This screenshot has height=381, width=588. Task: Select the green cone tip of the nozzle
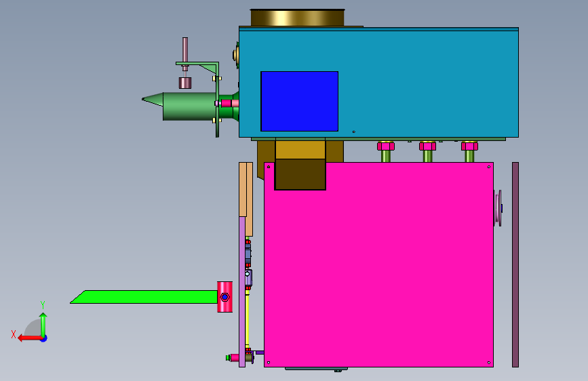(x=152, y=100)
